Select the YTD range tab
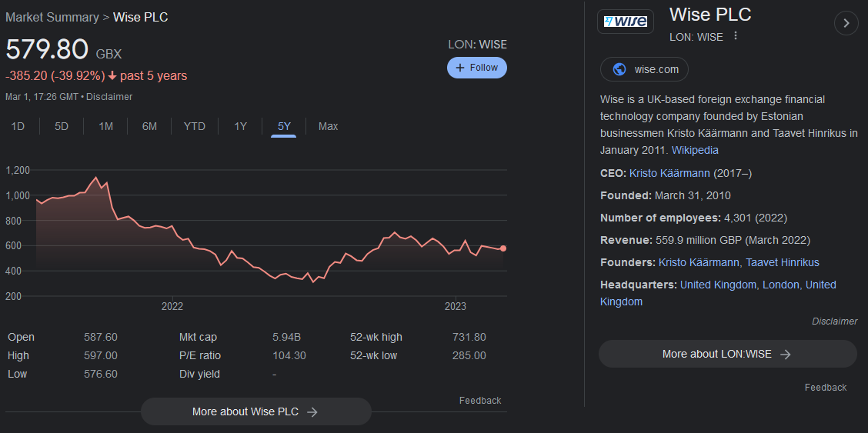 [x=195, y=126]
